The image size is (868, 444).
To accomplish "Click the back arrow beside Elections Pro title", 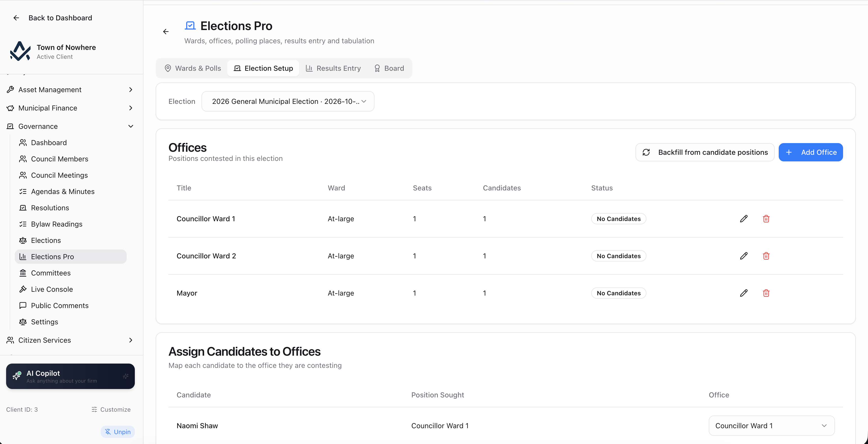I will tap(166, 32).
